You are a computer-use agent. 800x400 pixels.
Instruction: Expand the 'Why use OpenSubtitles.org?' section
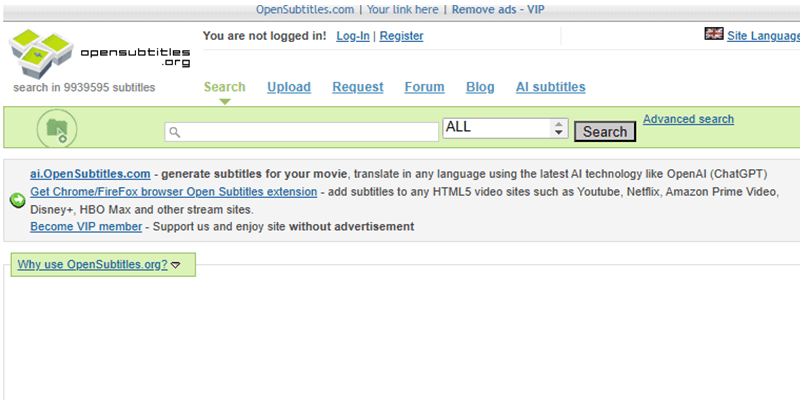(x=98, y=265)
